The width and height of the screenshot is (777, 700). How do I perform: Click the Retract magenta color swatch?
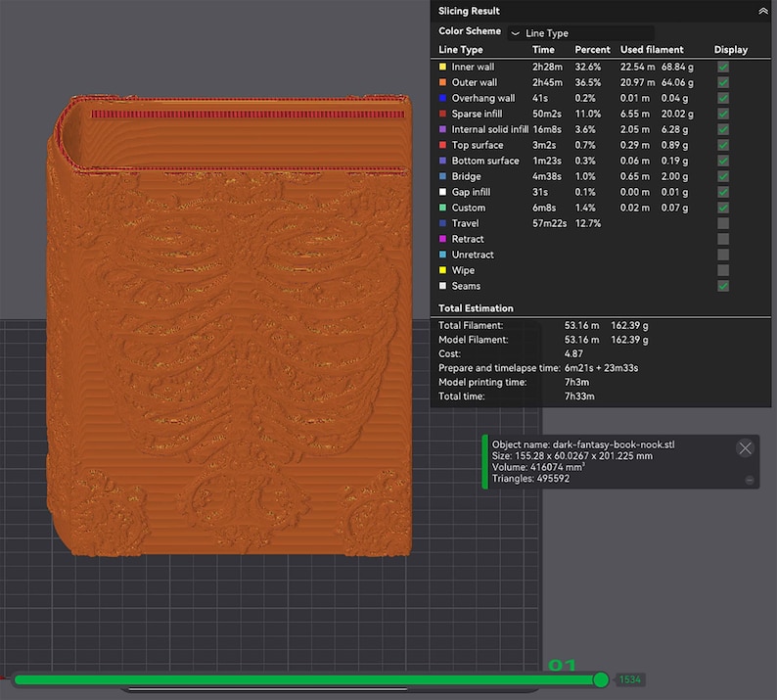tap(442, 239)
